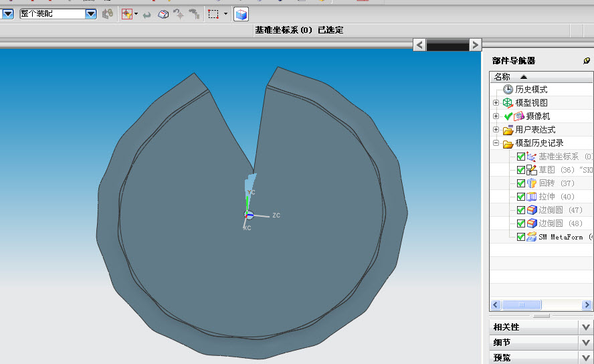Uncheck the 边倒圆 (48) feature checkbox

pos(521,223)
